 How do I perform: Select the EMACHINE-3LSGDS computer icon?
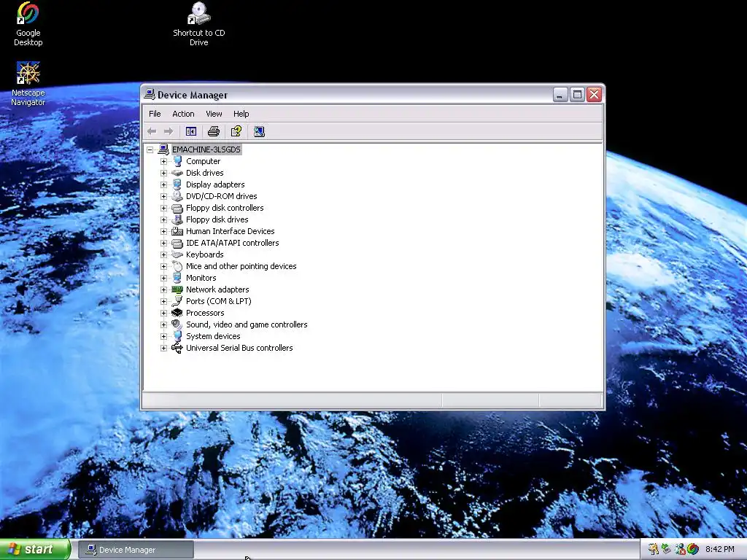click(x=163, y=149)
